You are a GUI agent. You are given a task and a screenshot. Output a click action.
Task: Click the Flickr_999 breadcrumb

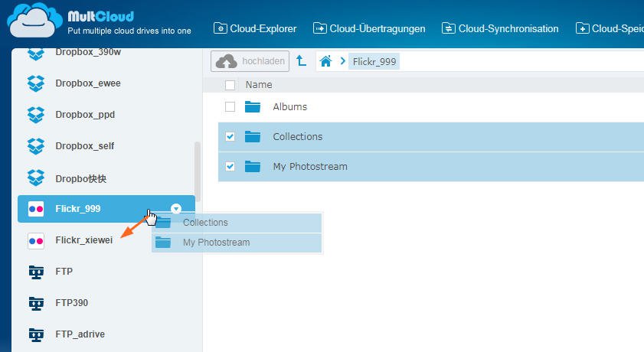coord(374,61)
